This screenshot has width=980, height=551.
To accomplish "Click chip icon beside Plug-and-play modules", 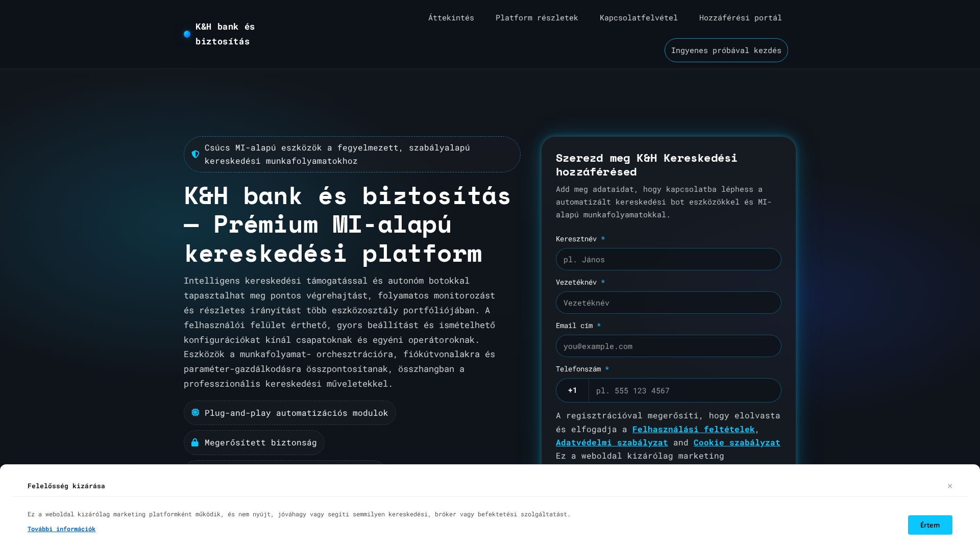I will click(195, 412).
